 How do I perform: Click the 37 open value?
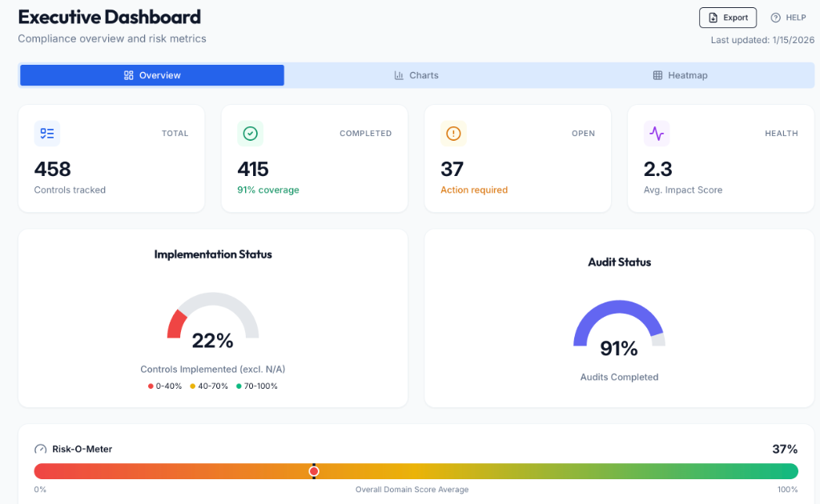coord(452,170)
